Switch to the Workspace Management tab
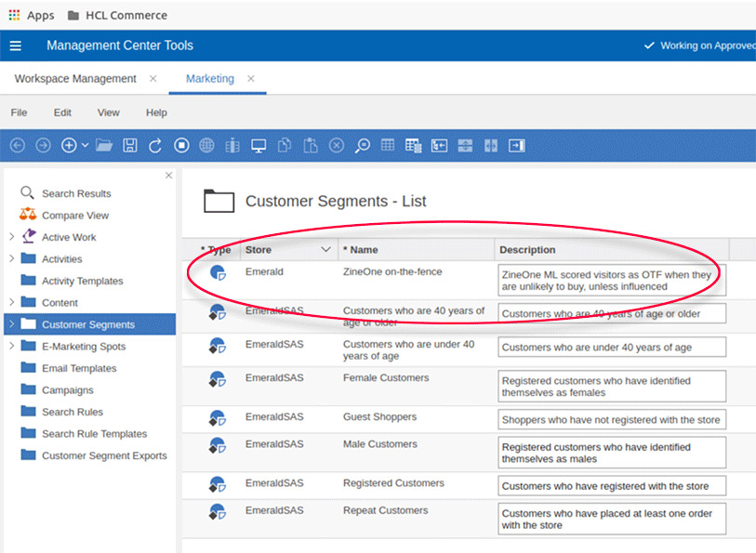Image resolution: width=756 pixels, height=553 pixels. point(75,78)
